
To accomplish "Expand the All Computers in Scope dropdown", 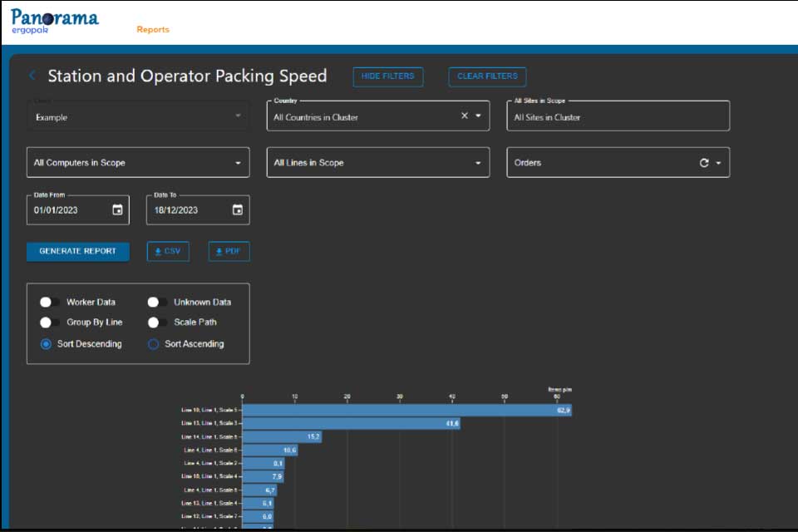I will 138,162.
